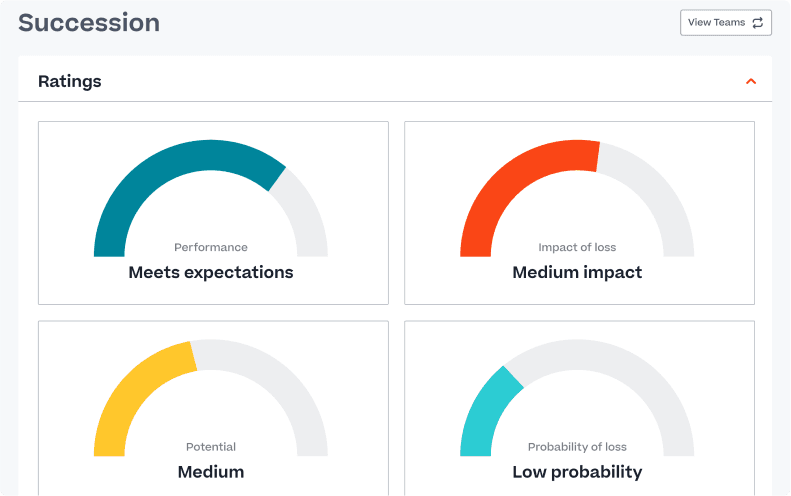Select the Meets expectations rating text
Image resolution: width=791 pixels, height=496 pixels.
pos(211,272)
